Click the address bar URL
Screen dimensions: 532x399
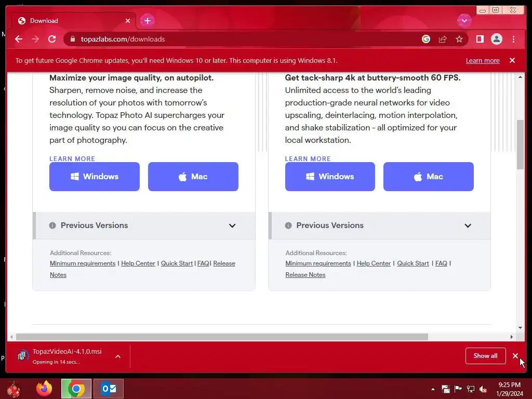[x=123, y=39]
